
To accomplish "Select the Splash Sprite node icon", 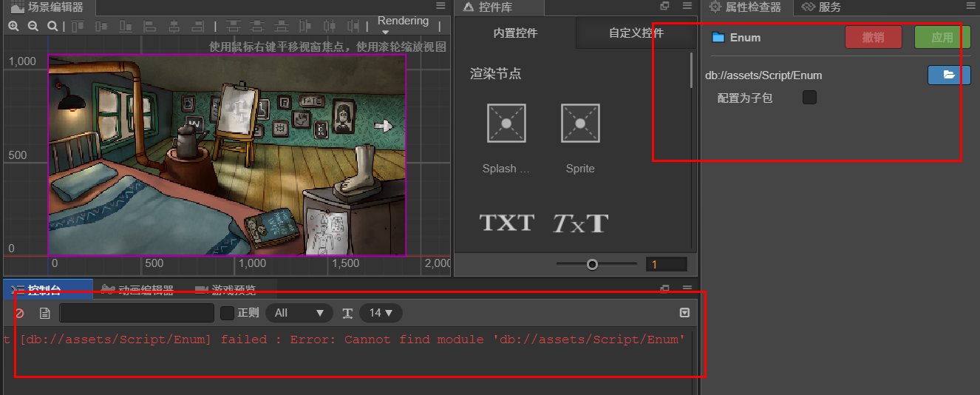I will click(x=506, y=124).
